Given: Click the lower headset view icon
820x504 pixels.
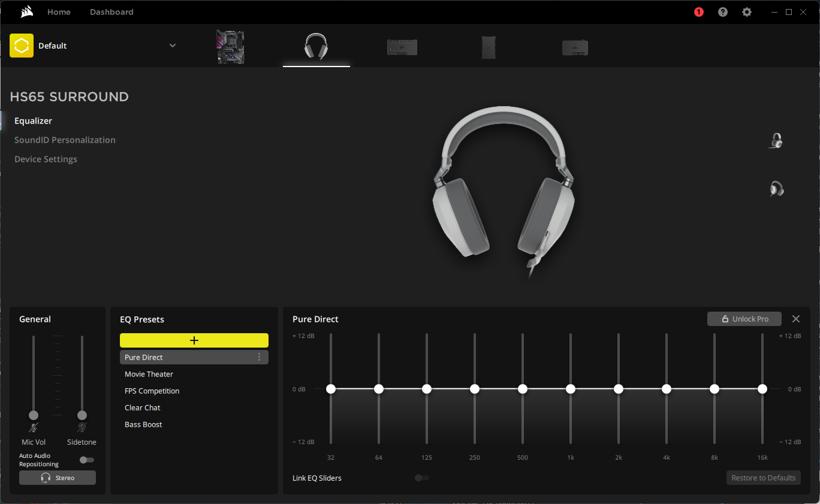Looking at the screenshot, I should pyautogui.click(x=777, y=189).
